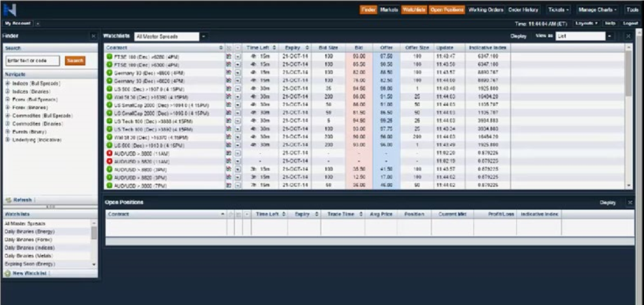Open chart icon for Germany 30 >8800

coord(229,72)
